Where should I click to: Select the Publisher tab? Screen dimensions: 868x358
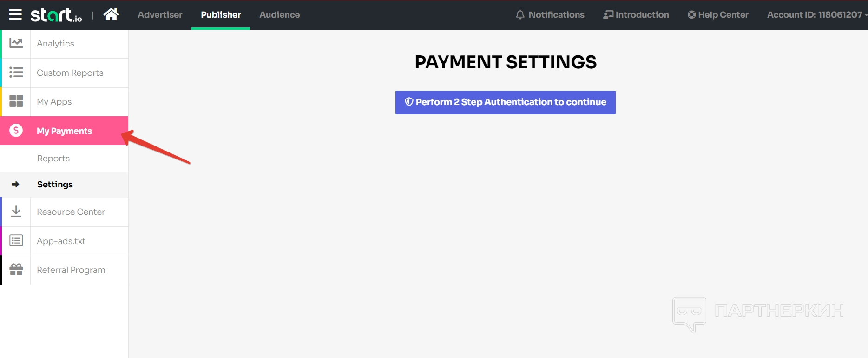[x=221, y=15]
